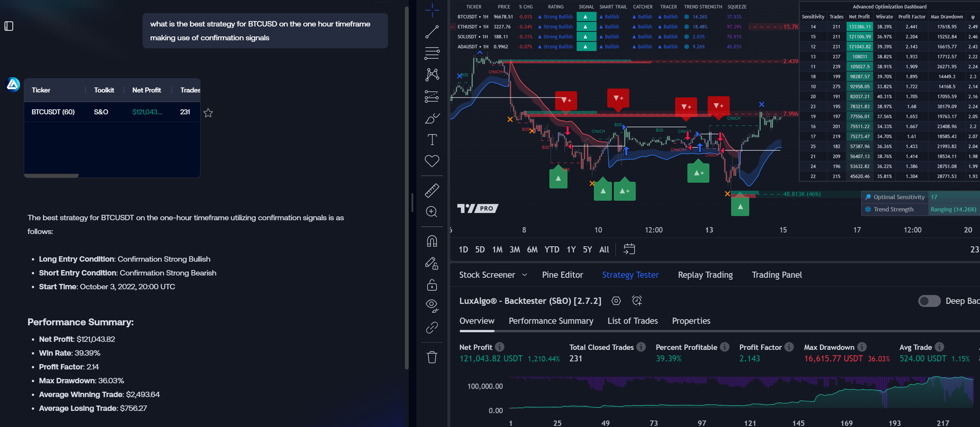Star the BTCUSDT strategy result

(208, 113)
